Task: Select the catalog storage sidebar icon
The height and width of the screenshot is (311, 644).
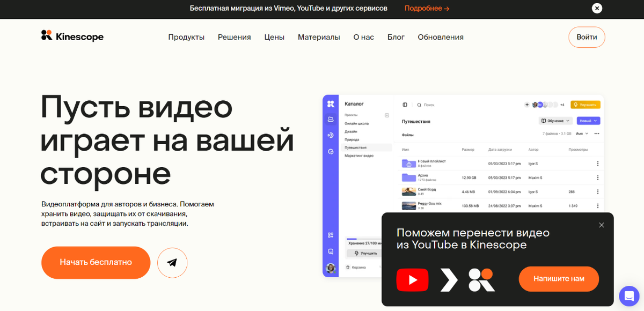Action: point(331,119)
